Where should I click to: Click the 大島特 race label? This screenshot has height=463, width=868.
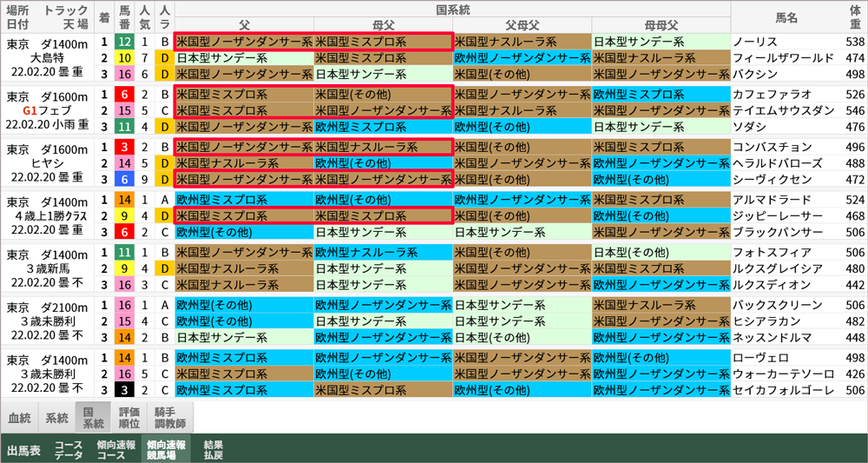47,57
